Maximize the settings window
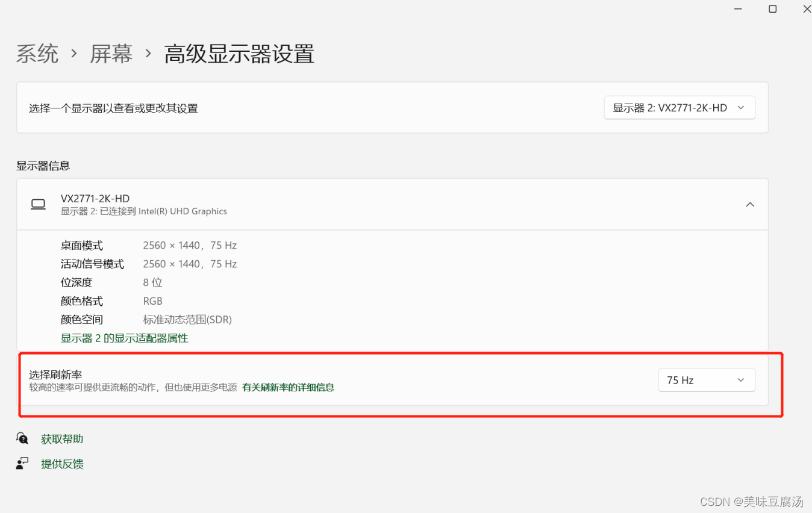Image resolution: width=812 pixels, height=513 pixels. (x=772, y=8)
